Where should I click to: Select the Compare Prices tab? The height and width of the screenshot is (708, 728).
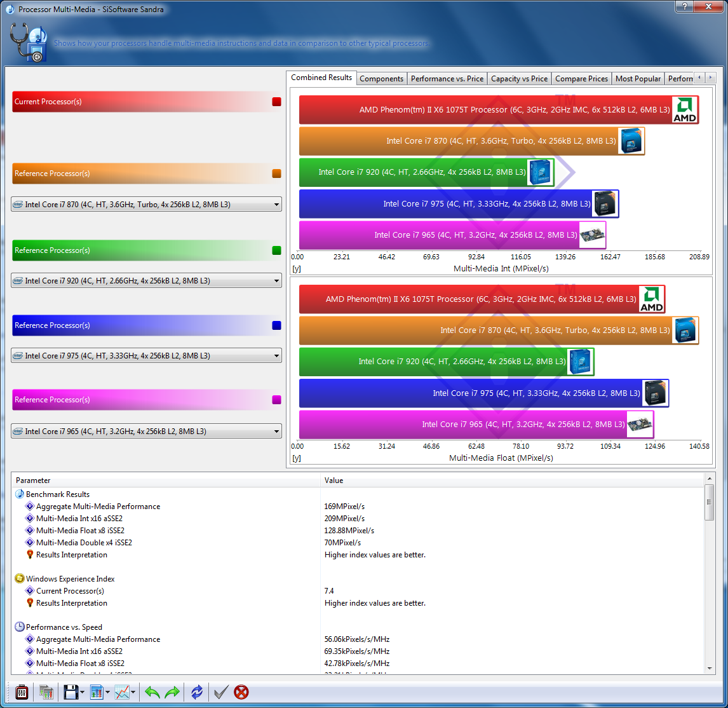point(581,79)
